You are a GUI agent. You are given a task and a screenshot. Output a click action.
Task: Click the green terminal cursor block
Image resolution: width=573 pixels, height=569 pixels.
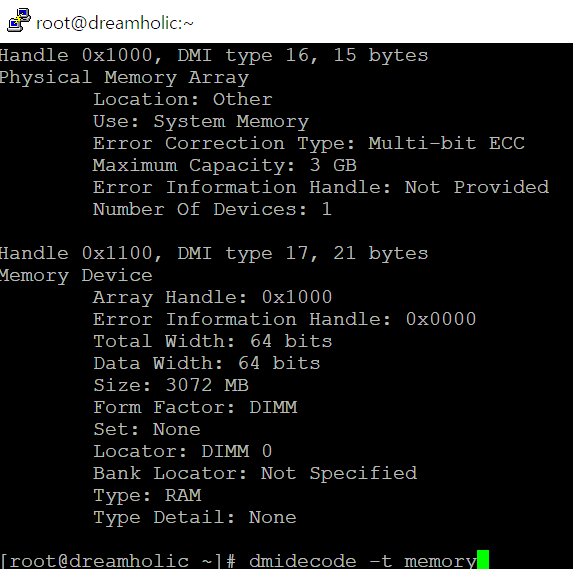pyautogui.click(x=483, y=559)
